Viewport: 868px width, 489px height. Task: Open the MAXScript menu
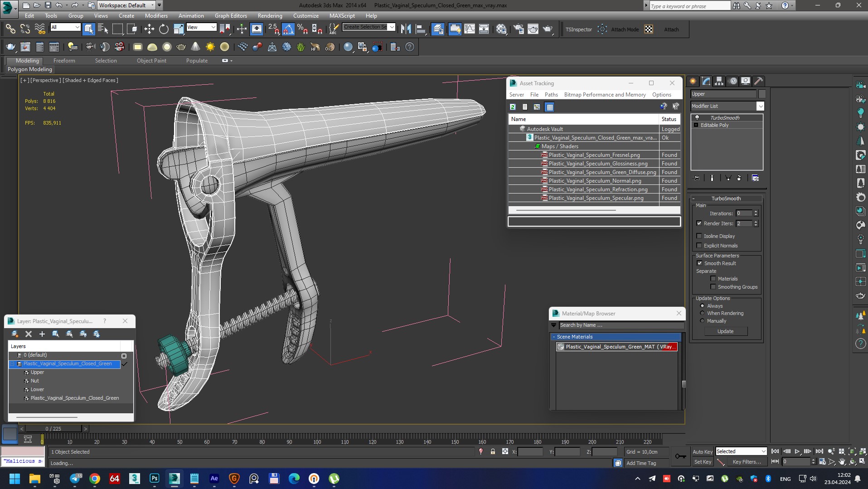[342, 15]
